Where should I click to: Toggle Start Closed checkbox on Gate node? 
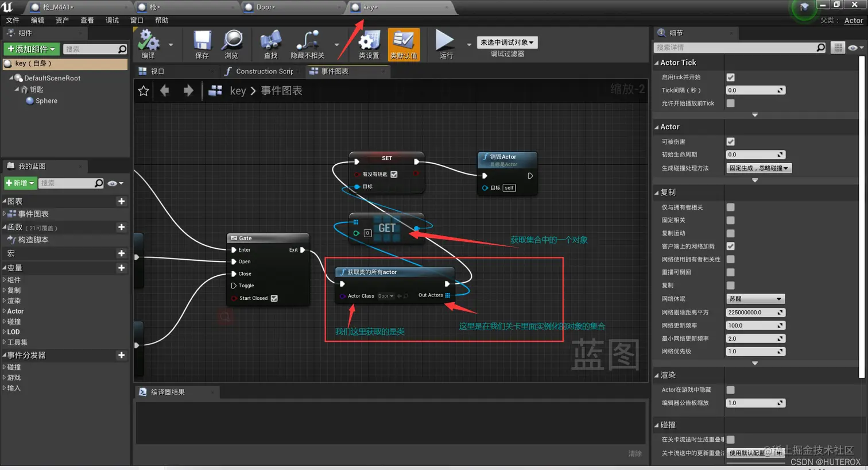click(274, 298)
